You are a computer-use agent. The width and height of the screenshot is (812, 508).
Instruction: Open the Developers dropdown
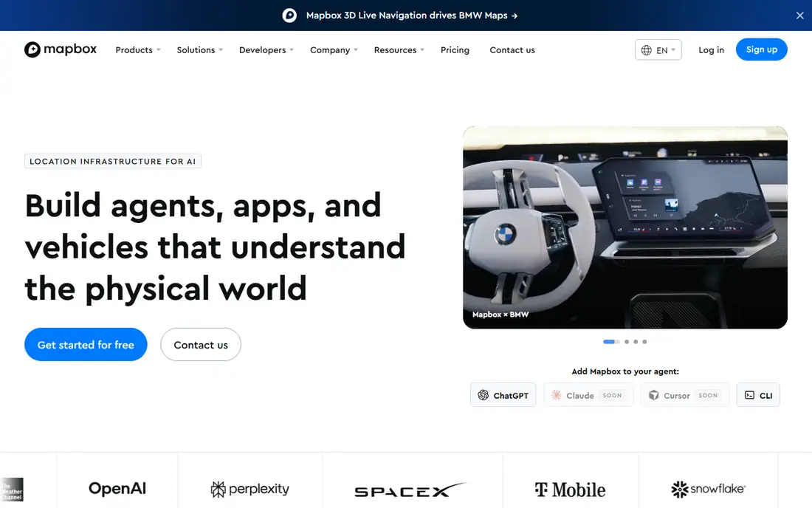pyautogui.click(x=266, y=50)
